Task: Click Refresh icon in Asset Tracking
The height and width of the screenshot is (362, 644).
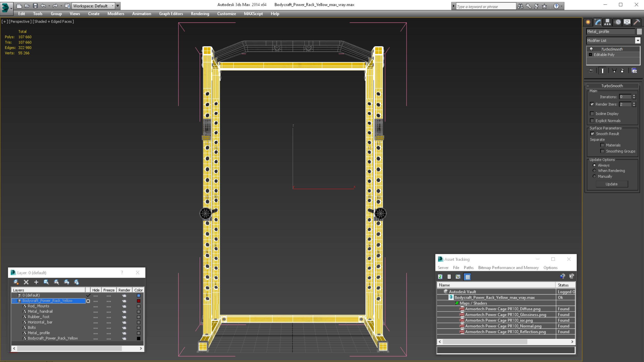Action: pyautogui.click(x=440, y=277)
